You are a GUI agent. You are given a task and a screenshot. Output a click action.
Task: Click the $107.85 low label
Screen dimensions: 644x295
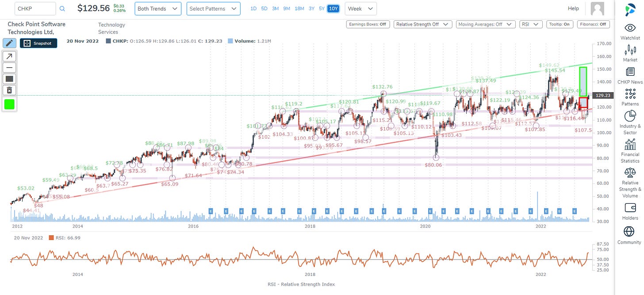coord(536,130)
